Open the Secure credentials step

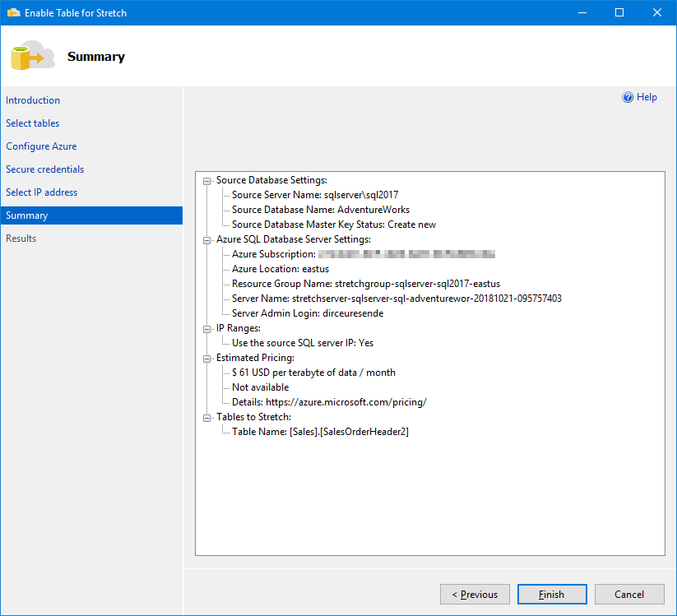(45, 169)
